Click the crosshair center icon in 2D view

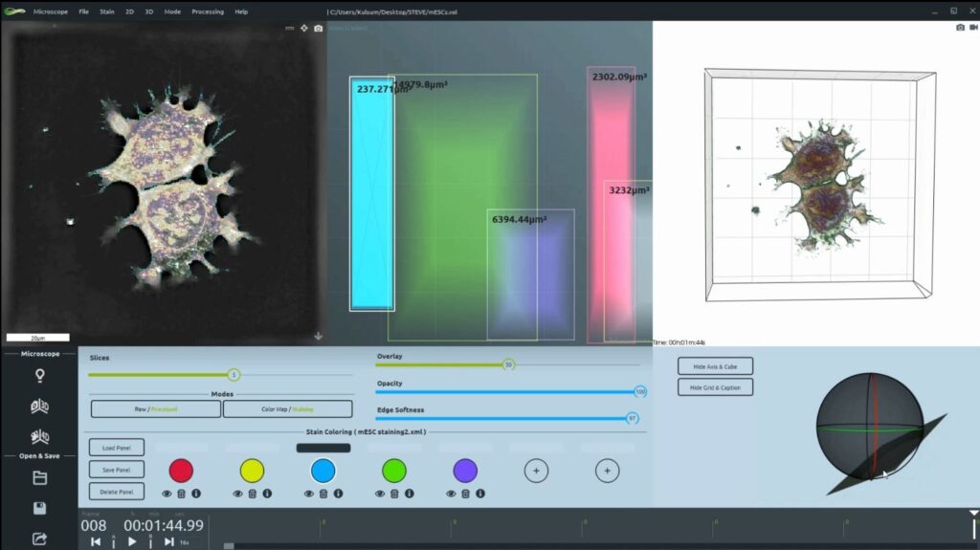[x=304, y=29]
